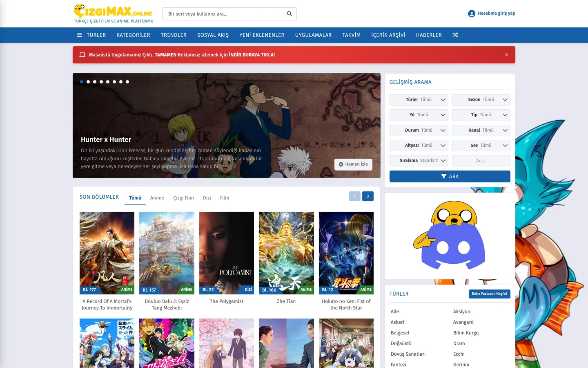588x368 pixels.
Task: Click the blue ARA filter button
Action: pos(450,177)
